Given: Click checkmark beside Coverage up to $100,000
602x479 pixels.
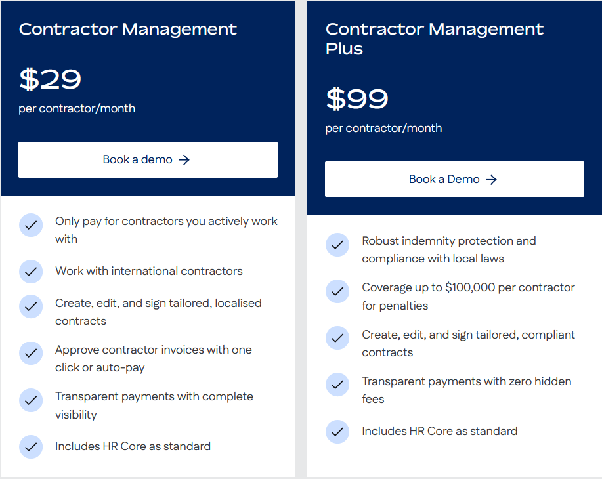Looking at the screenshot, I should pos(337,291).
